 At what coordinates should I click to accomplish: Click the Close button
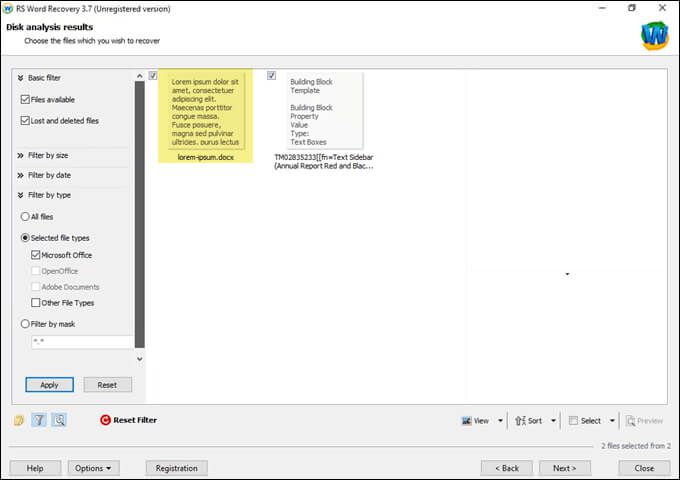tap(644, 468)
